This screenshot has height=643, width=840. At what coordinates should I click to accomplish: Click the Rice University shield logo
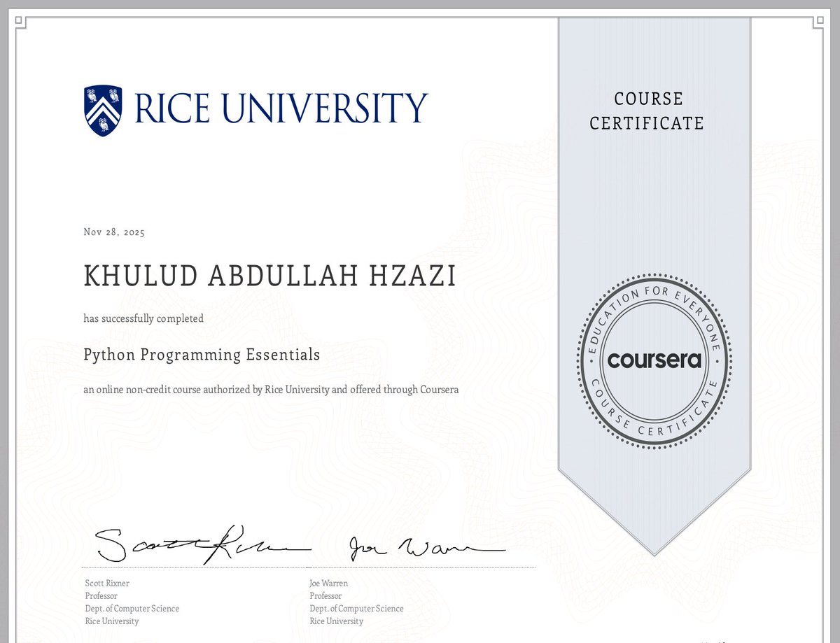pos(103,111)
